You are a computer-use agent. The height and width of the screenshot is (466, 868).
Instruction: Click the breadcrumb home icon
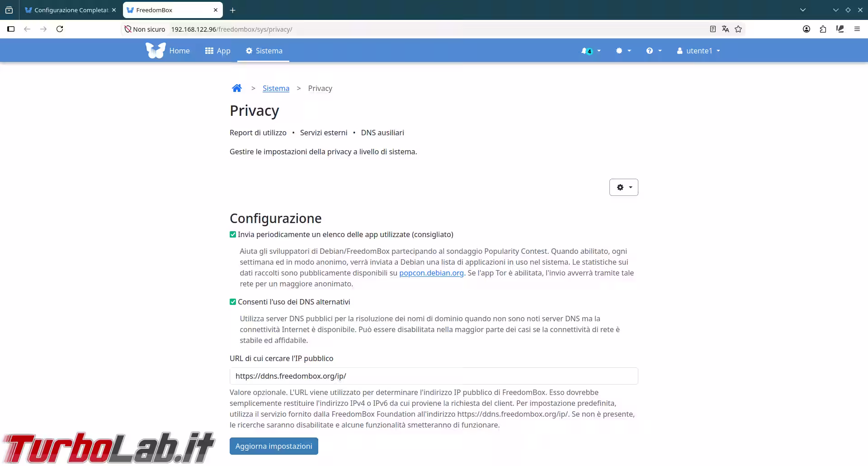pyautogui.click(x=237, y=88)
